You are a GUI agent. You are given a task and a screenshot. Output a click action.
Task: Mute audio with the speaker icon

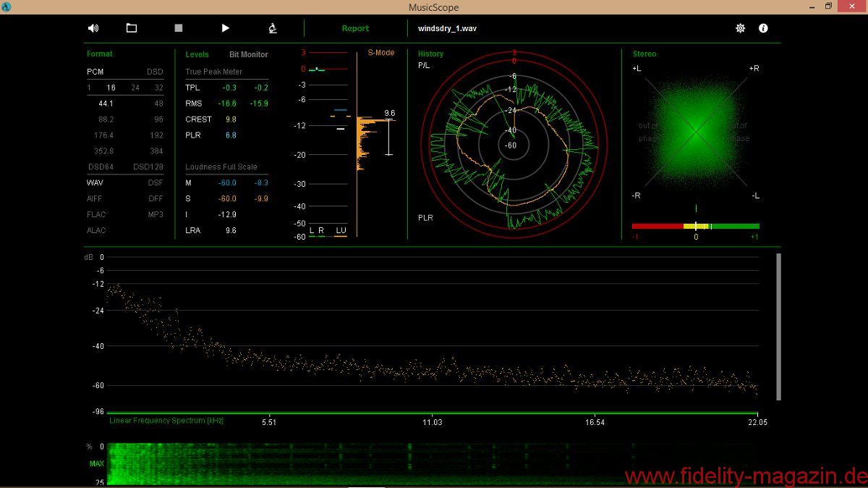[93, 28]
